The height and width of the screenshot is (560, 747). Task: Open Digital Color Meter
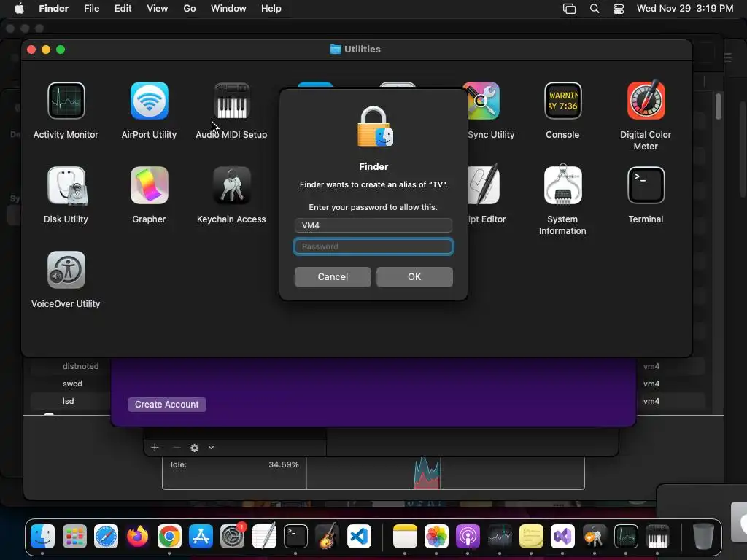tap(646, 101)
